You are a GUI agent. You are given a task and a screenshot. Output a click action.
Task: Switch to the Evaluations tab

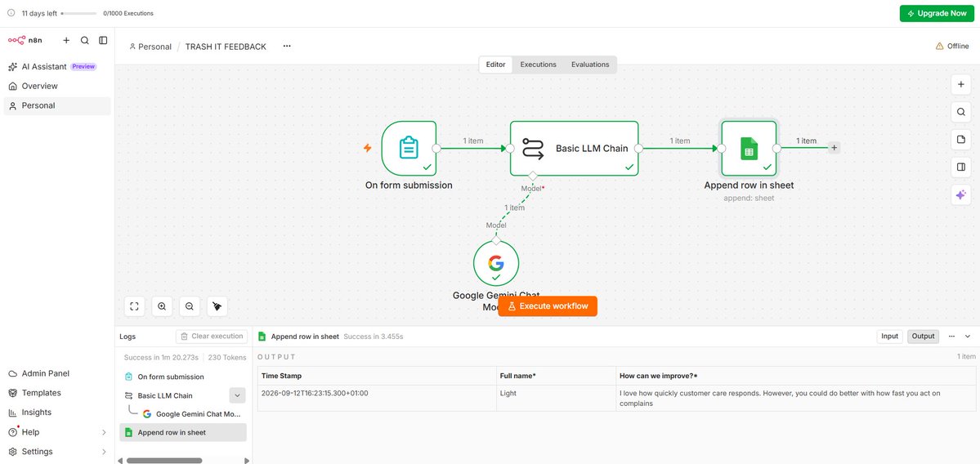(590, 65)
